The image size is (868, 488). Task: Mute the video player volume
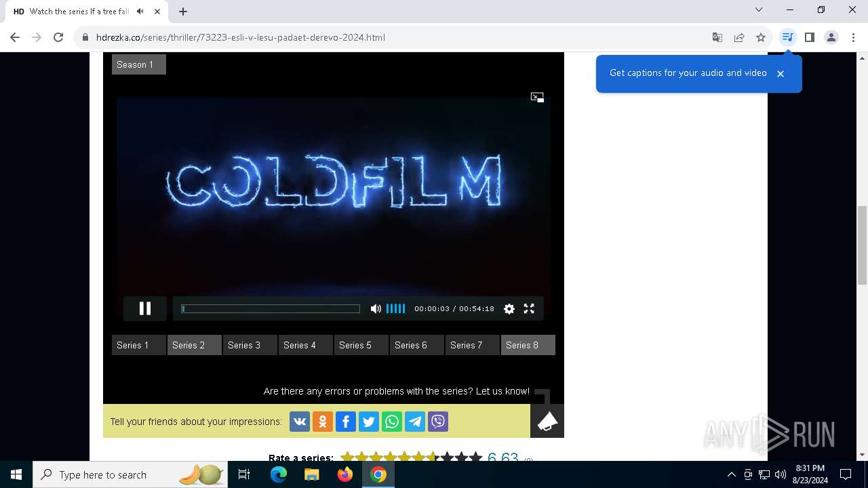coord(376,308)
